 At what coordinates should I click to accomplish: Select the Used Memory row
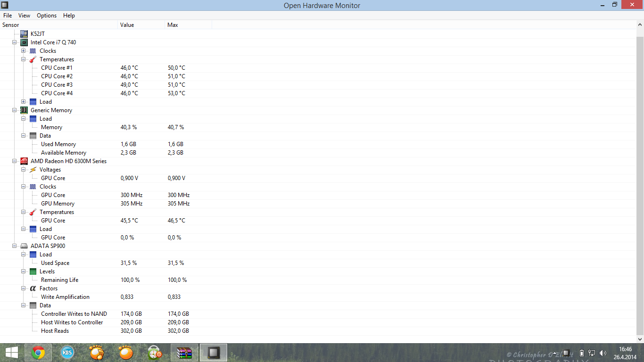coord(318,144)
